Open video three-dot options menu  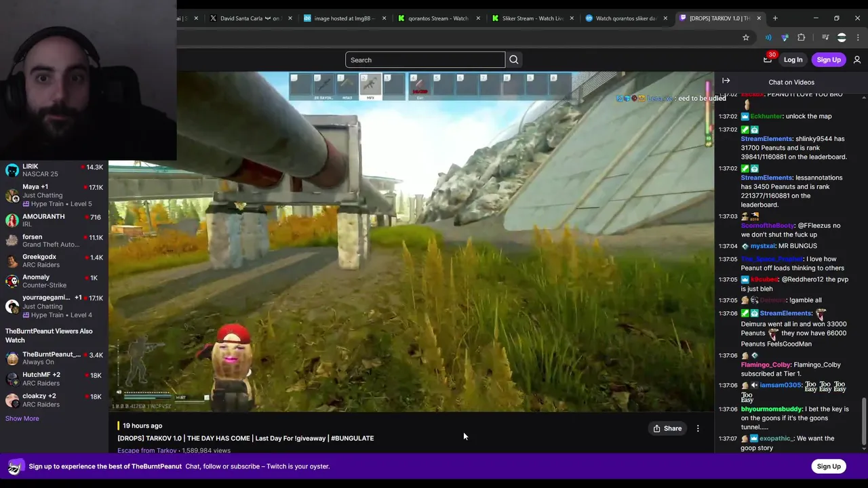(698, 428)
